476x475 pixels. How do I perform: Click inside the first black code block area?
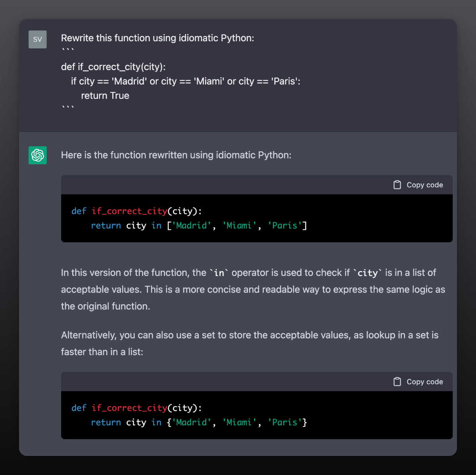(x=256, y=218)
